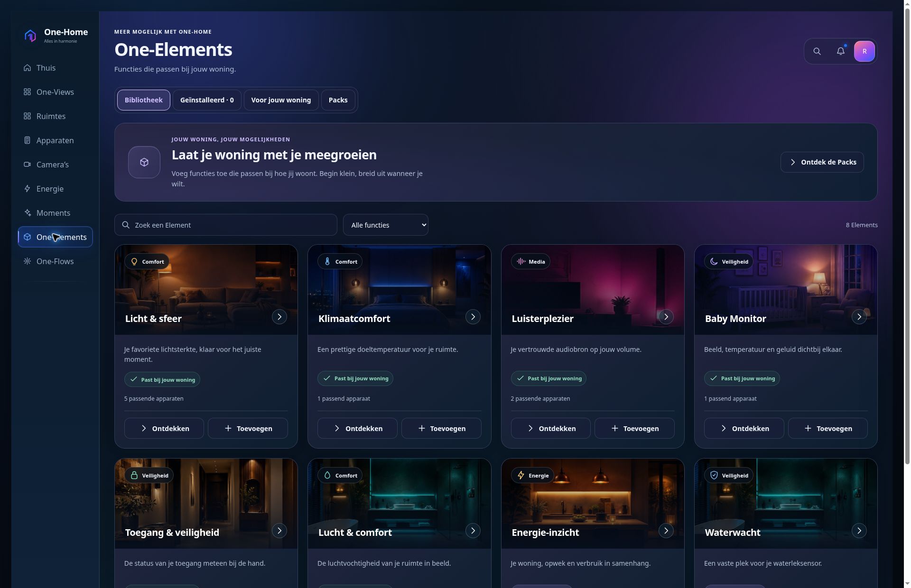Click the Energie badge on Energie-inzicht
Viewport: 911px width, 588px height.
tap(532, 476)
